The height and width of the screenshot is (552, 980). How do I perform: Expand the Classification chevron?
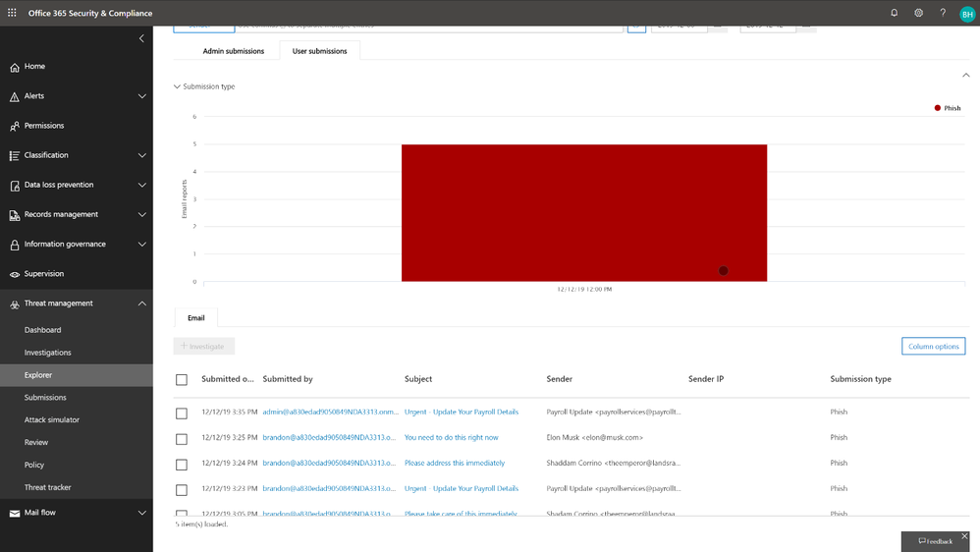(x=141, y=155)
